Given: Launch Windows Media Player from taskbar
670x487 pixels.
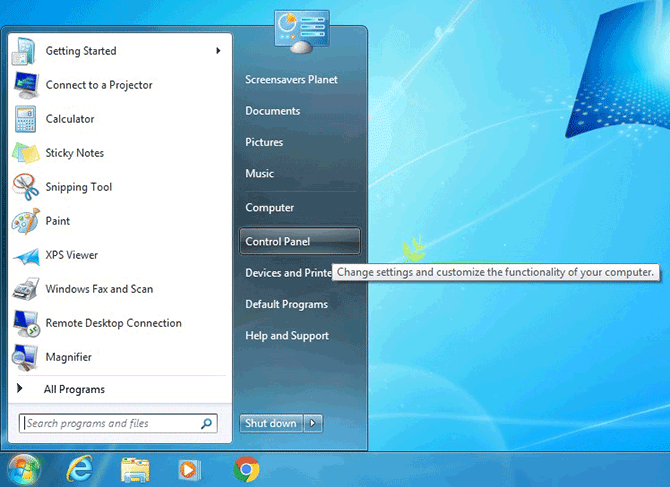Looking at the screenshot, I should pos(189,470).
